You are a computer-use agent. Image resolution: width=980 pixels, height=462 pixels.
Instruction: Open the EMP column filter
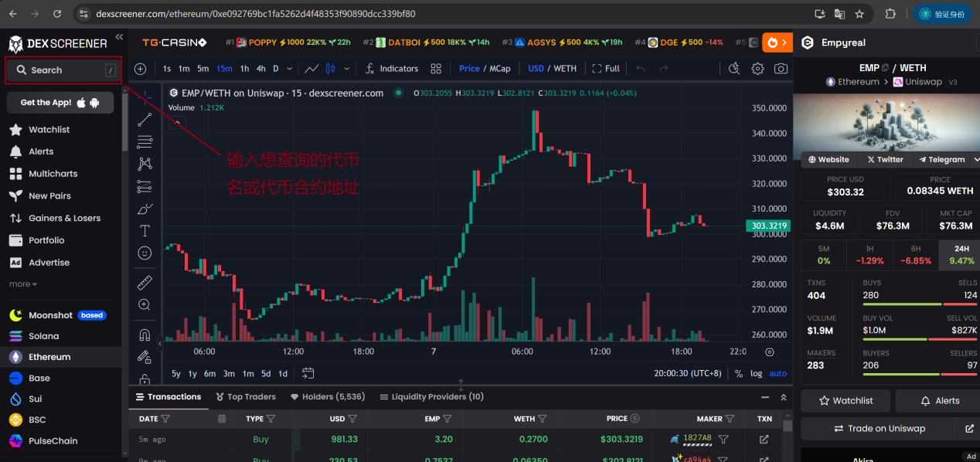click(447, 419)
